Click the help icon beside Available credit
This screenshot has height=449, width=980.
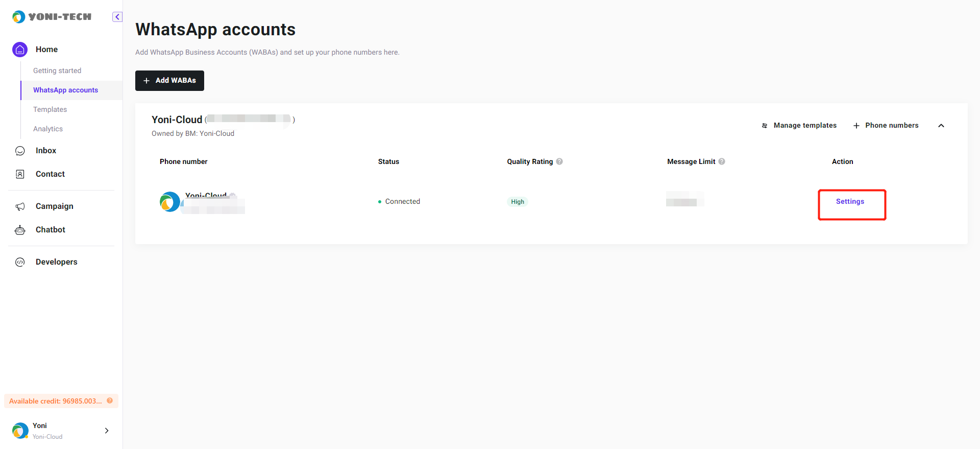tap(110, 400)
